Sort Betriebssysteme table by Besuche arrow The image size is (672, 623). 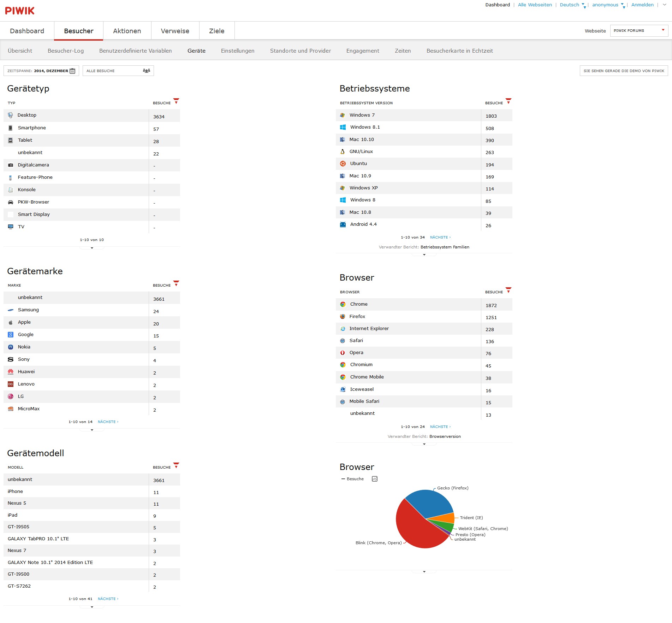click(509, 101)
